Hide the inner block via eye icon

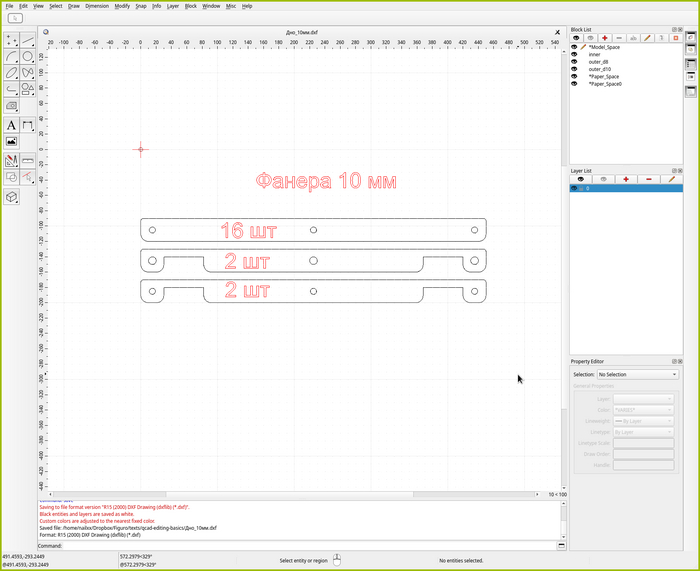tap(575, 54)
